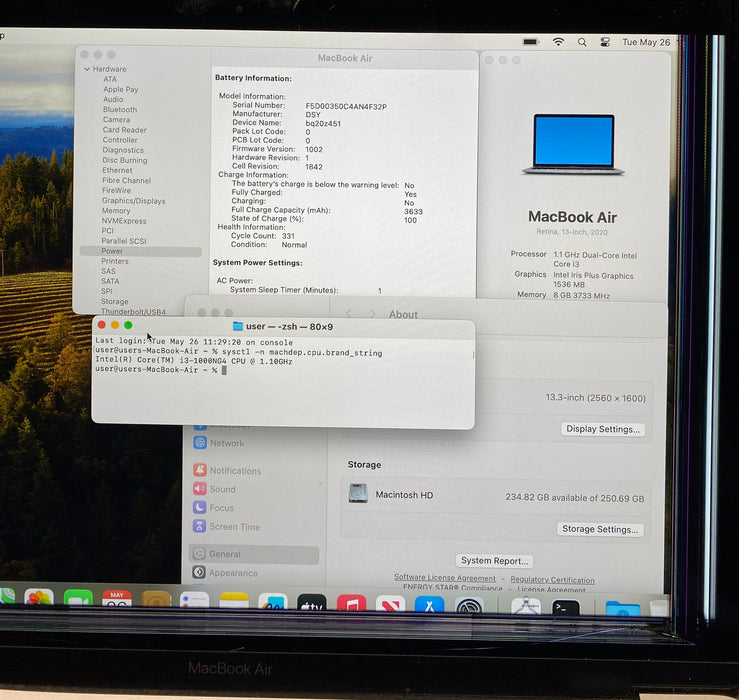The height and width of the screenshot is (700, 739).
Task: Launch FaceTime from the Dock
Action: click(x=78, y=599)
